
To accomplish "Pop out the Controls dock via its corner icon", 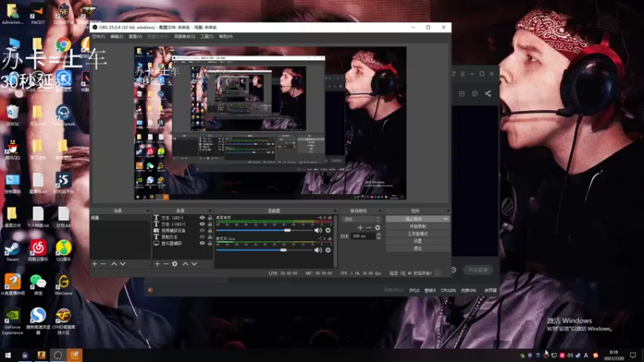I will tap(448, 211).
